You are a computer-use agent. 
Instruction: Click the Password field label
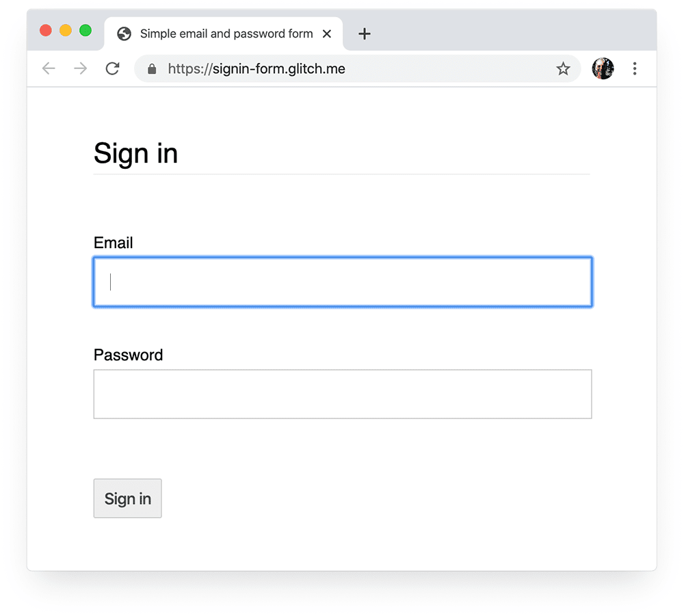coord(128,355)
